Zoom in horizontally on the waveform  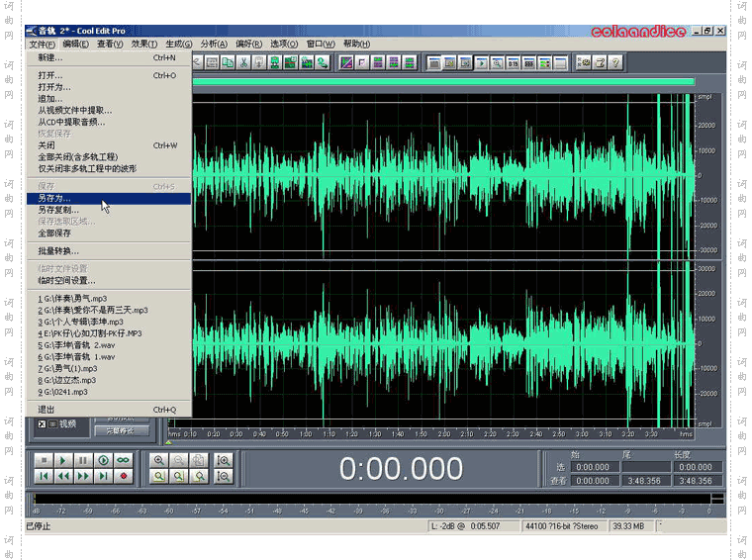158,460
